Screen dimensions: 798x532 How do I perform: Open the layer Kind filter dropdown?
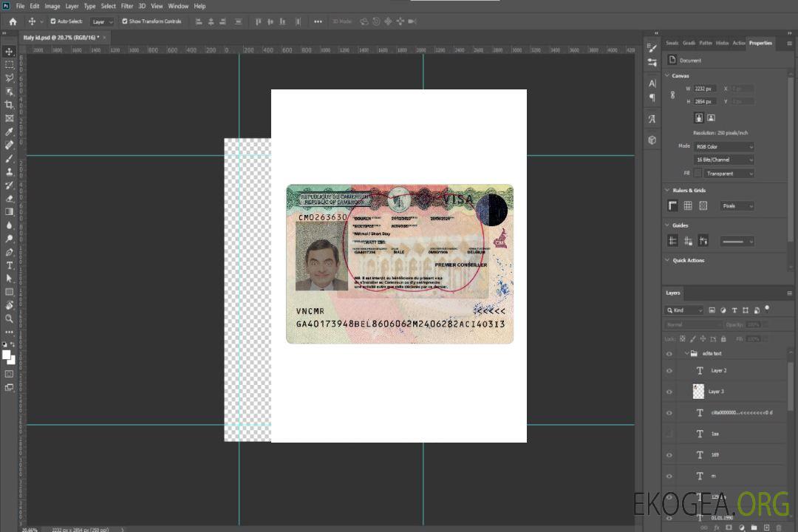[684, 310]
